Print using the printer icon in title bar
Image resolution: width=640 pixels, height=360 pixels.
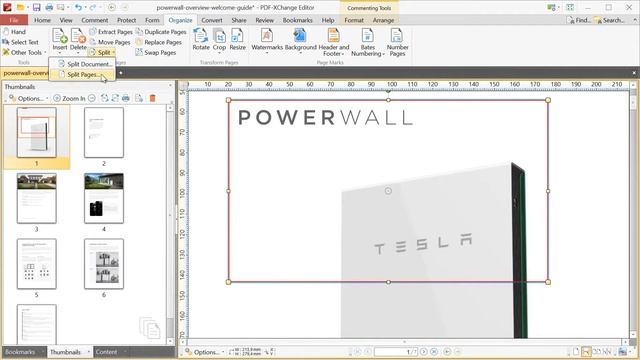(x=49, y=7)
